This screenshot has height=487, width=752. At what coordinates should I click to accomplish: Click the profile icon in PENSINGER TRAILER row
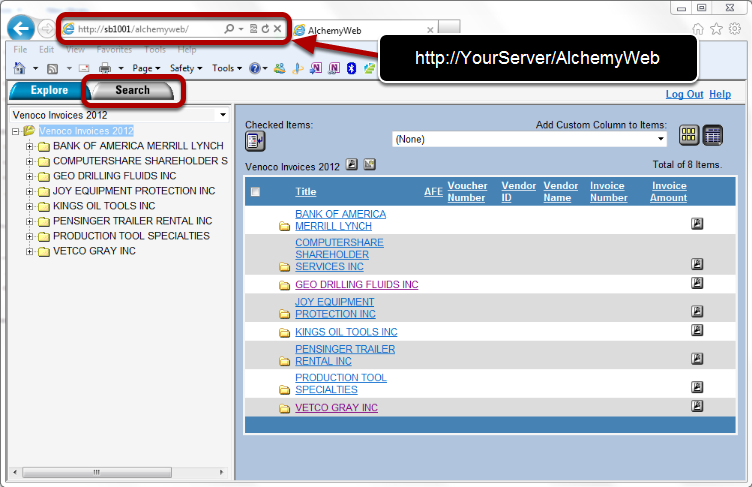tap(697, 359)
